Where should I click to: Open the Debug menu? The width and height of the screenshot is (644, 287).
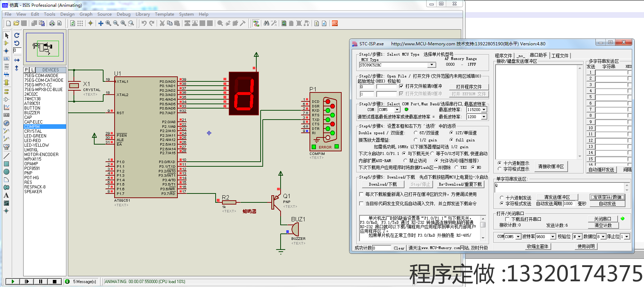[124, 14]
